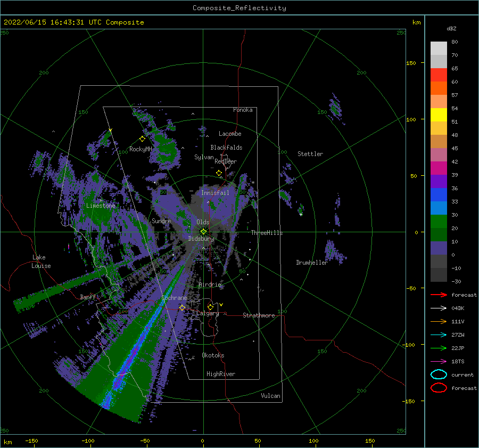Click the 'km' unit label at top right
Screen dimensions: 479x448
point(416,22)
